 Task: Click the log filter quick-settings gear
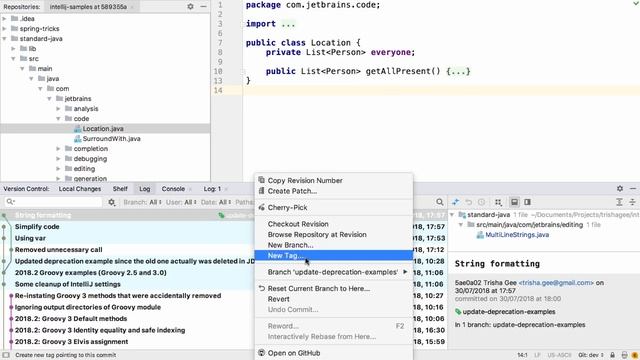[111, 202]
